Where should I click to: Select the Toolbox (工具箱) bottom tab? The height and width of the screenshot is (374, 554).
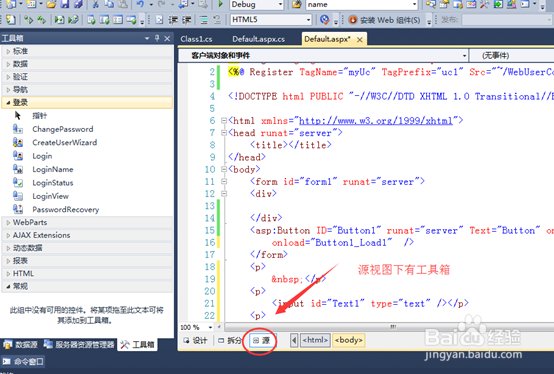click(x=137, y=344)
